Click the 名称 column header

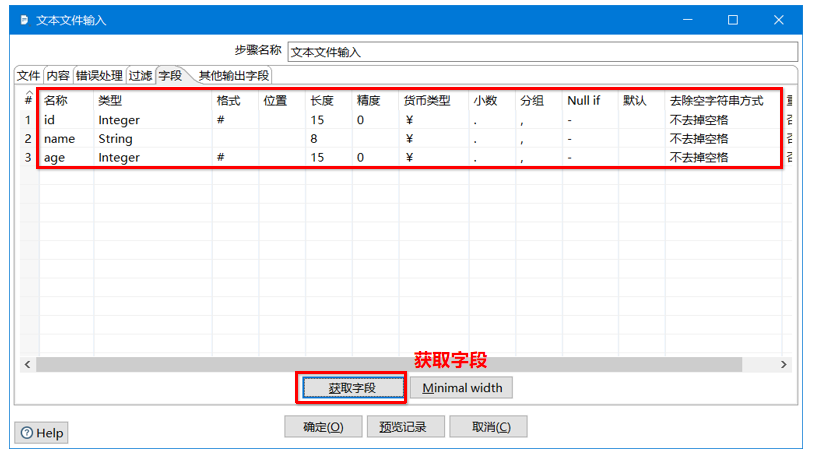click(x=66, y=100)
